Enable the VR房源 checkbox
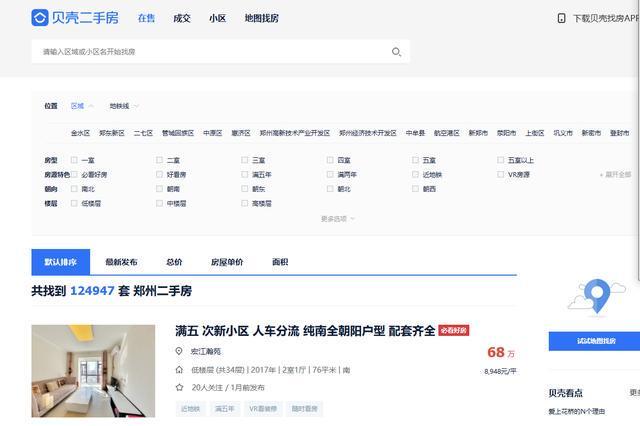 [x=500, y=174]
